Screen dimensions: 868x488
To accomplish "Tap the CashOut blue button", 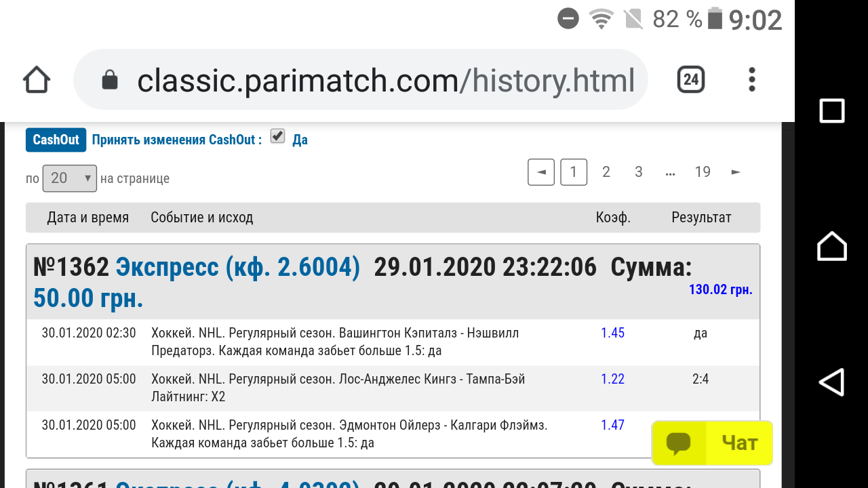I will pyautogui.click(x=56, y=140).
